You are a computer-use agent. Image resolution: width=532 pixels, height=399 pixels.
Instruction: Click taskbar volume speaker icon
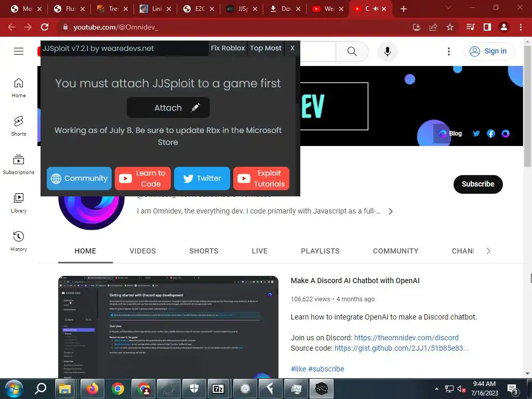[461, 389]
